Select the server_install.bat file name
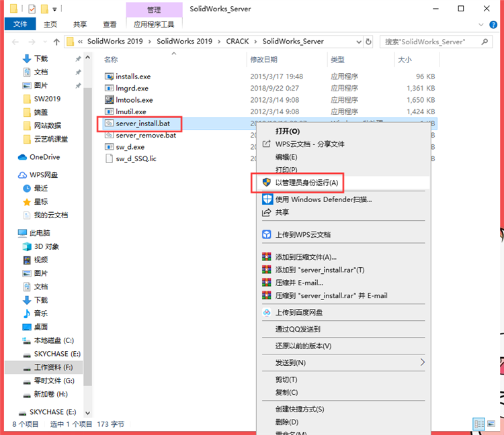 click(x=142, y=124)
